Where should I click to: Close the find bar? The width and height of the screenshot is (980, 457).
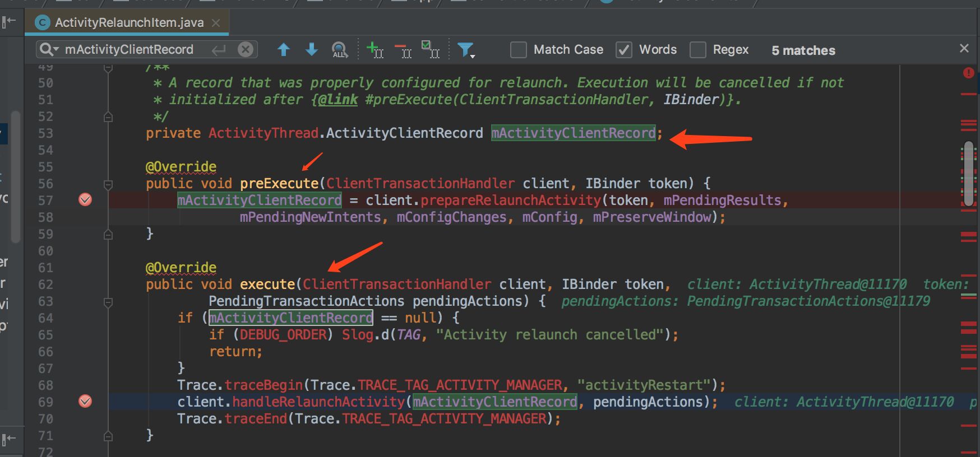(964, 48)
